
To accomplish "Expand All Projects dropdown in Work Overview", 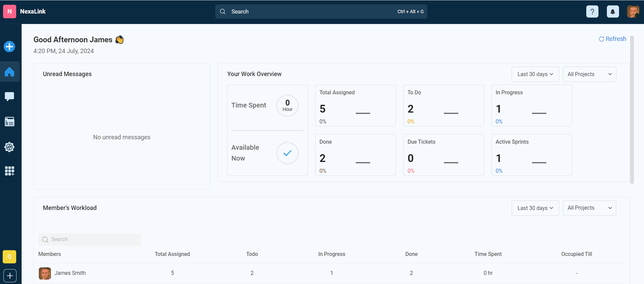I will [x=589, y=74].
